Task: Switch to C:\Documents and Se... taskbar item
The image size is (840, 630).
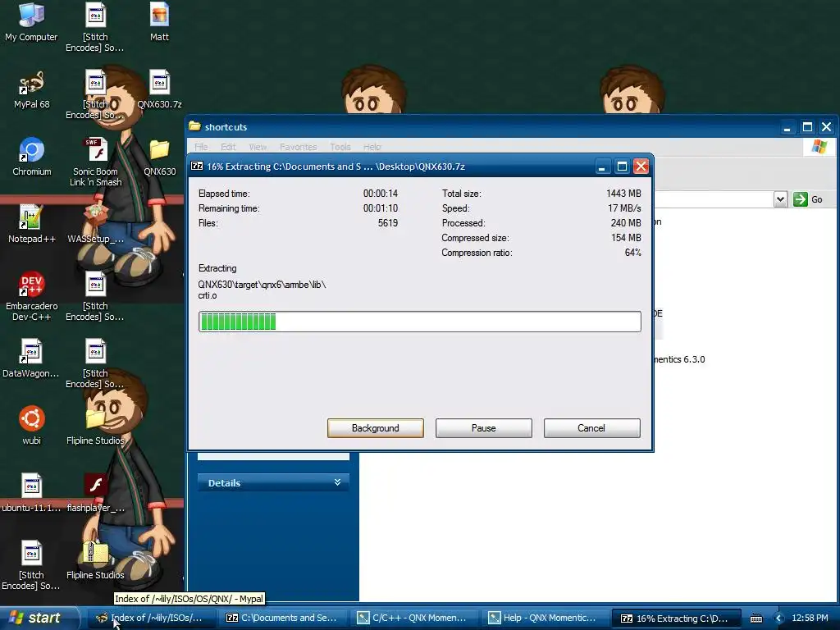Action: tap(282, 619)
